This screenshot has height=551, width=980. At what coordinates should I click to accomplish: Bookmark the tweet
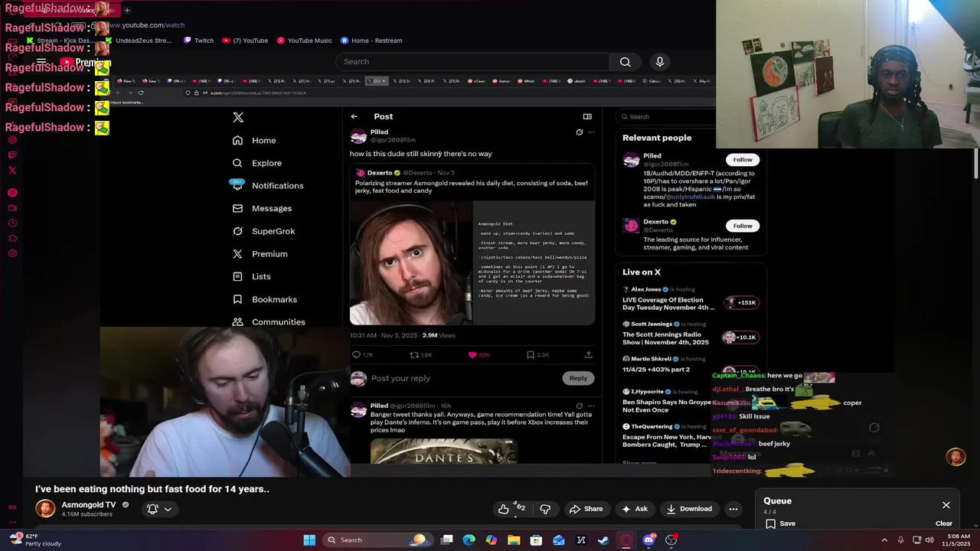point(531,355)
